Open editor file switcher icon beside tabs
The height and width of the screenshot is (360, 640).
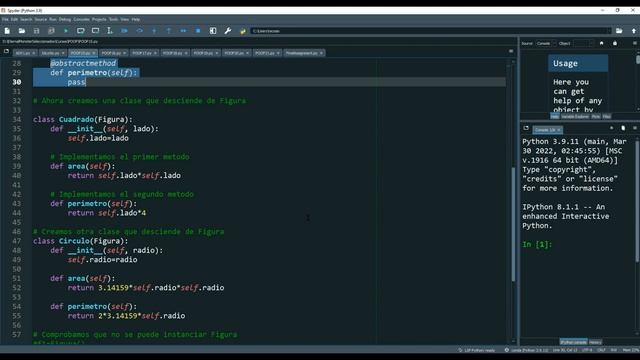tap(6, 51)
